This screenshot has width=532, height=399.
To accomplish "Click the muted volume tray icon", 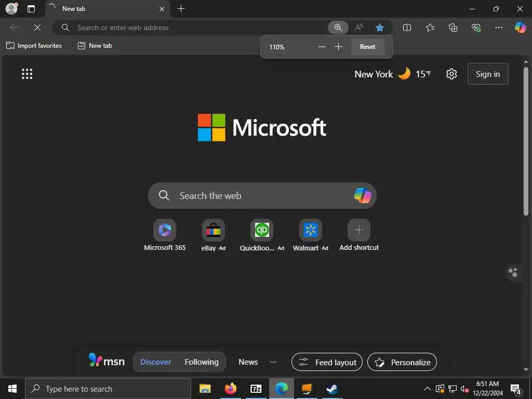I will [464, 389].
